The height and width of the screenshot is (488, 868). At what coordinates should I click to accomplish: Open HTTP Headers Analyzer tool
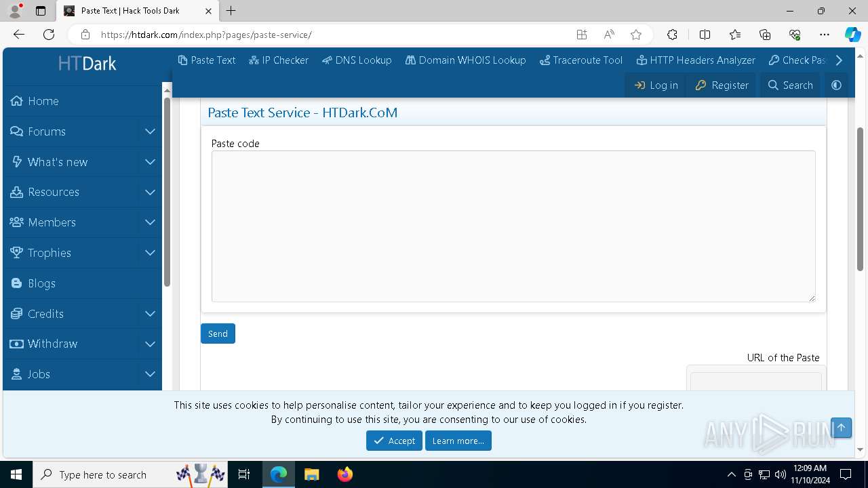[x=696, y=60]
